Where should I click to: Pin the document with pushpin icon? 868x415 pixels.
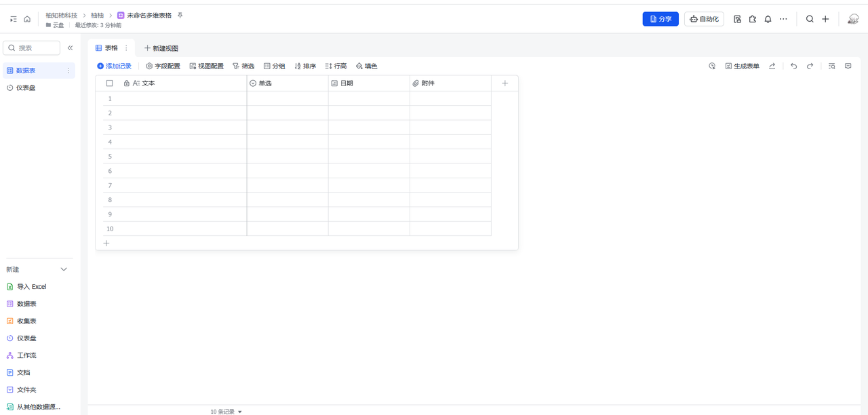pyautogui.click(x=180, y=15)
